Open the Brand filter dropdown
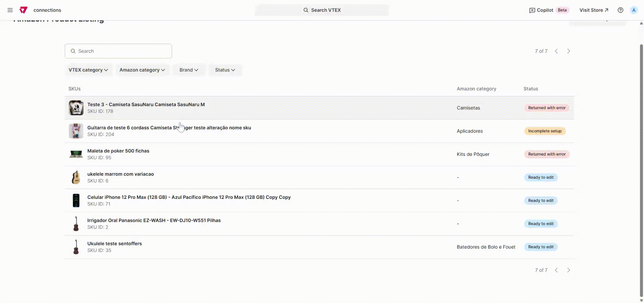Image resolution: width=644 pixels, height=303 pixels. [189, 70]
